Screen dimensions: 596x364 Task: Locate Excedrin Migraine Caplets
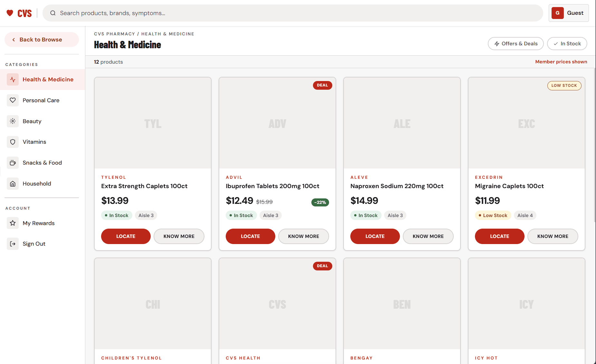[x=499, y=236]
